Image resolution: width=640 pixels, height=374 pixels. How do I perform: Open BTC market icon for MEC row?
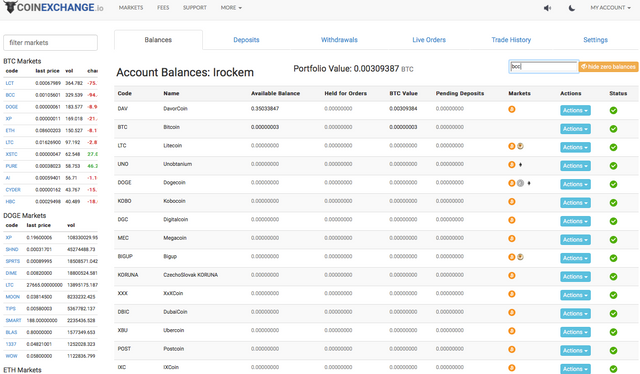(511, 238)
